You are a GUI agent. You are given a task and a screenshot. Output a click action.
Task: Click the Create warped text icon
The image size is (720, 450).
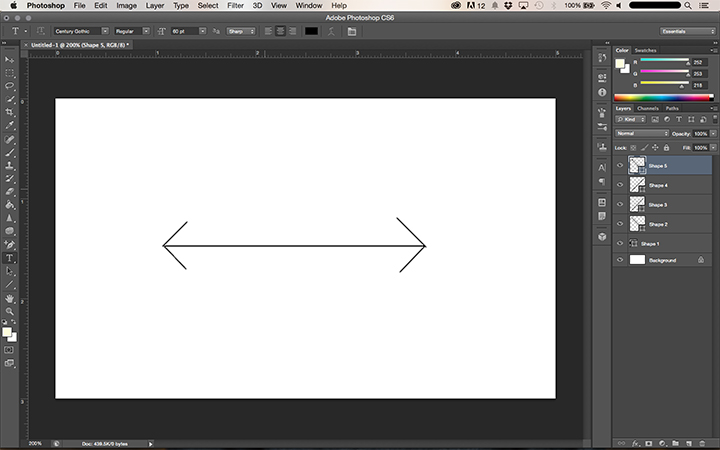click(331, 31)
